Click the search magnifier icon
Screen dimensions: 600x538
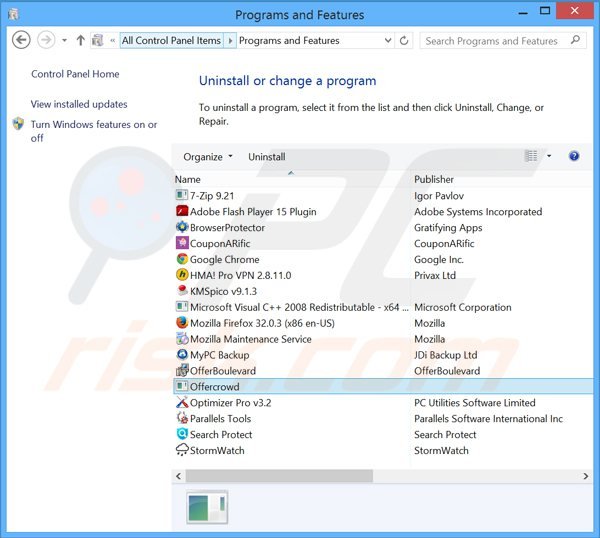click(x=575, y=40)
